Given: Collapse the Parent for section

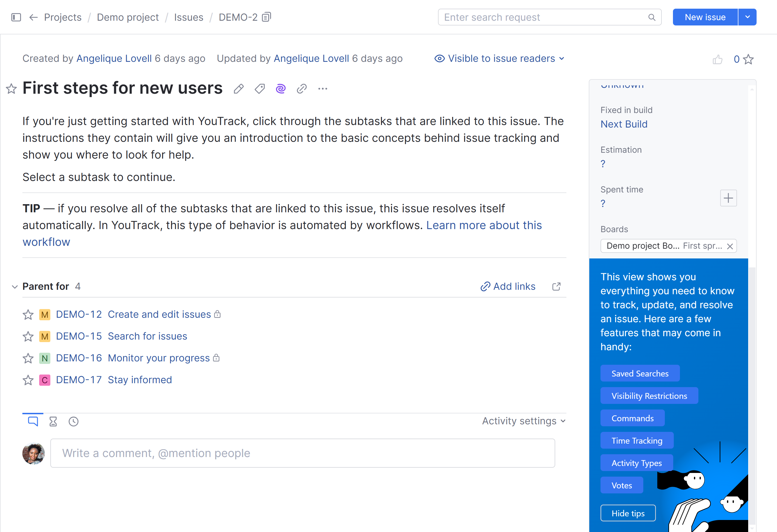Looking at the screenshot, I should [x=15, y=287].
